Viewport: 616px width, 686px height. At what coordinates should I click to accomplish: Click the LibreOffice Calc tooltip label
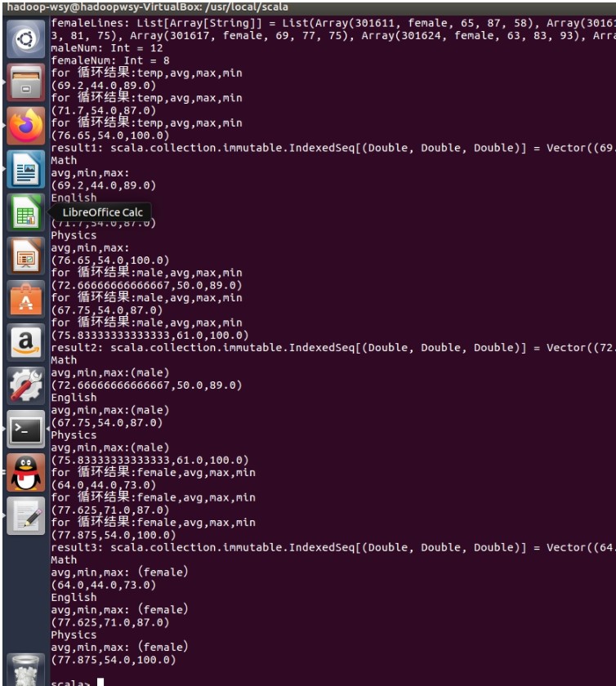[x=102, y=212]
